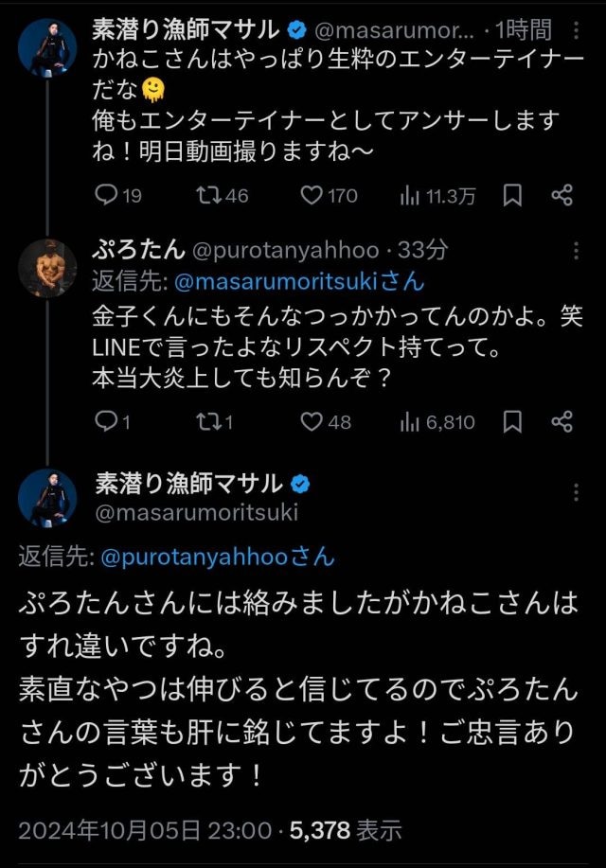
Task: Open more options on ぷろたん's tweet
Action: [576, 251]
